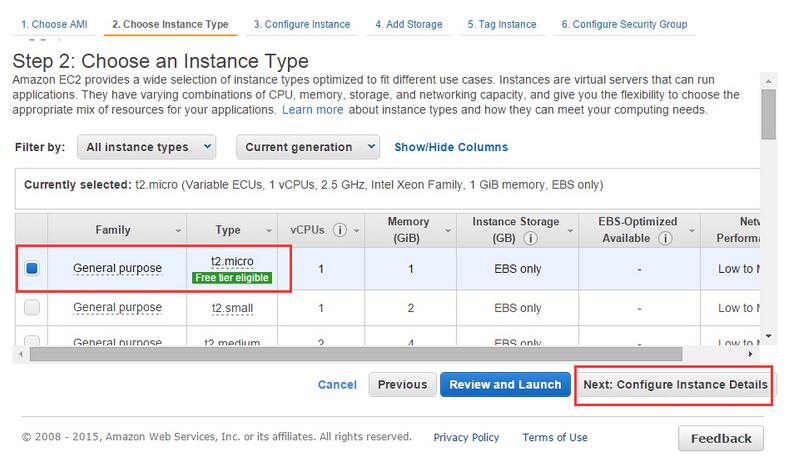Click the Feedback button

pos(721,439)
